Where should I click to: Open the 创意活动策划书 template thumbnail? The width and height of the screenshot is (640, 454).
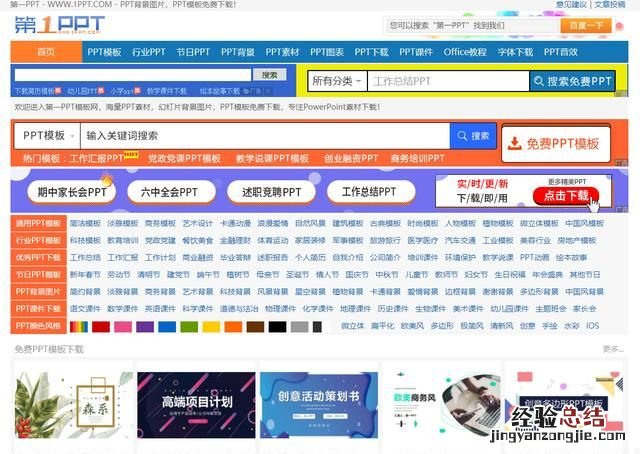(319, 404)
